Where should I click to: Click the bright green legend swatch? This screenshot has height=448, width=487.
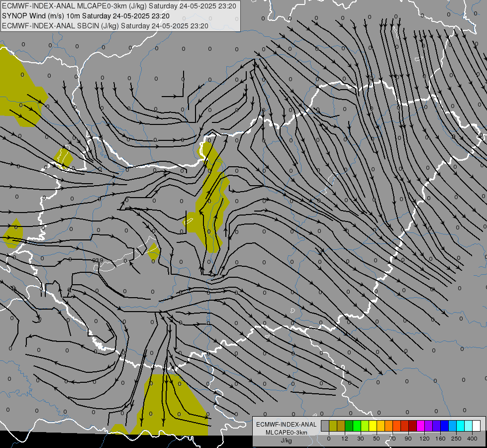click(x=357, y=426)
